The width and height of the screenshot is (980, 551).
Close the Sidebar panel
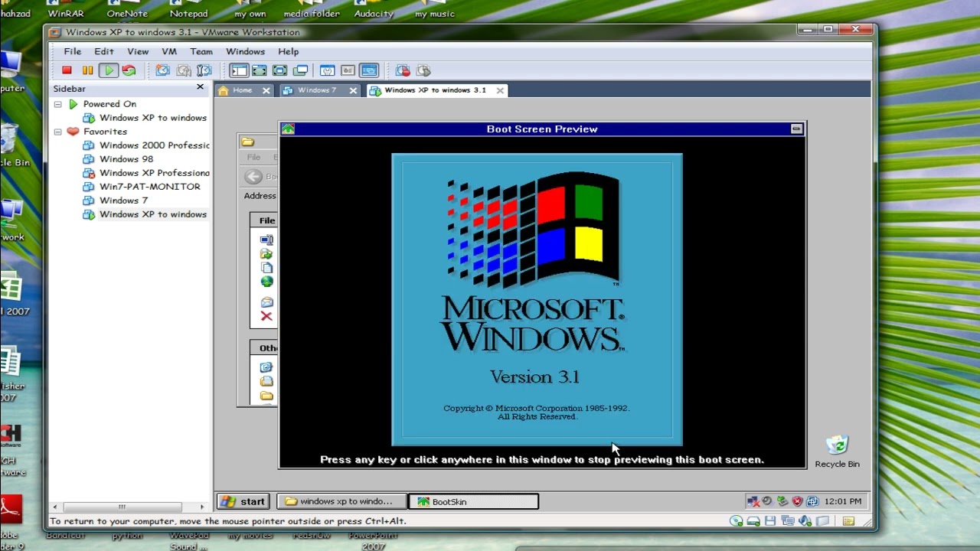coord(201,87)
